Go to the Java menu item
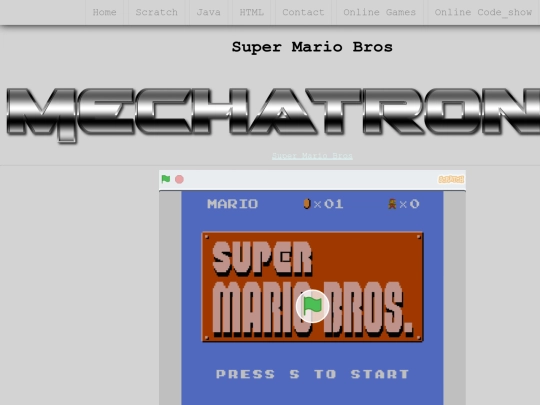Image resolution: width=540 pixels, height=405 pixels. (x=208, y=12)
